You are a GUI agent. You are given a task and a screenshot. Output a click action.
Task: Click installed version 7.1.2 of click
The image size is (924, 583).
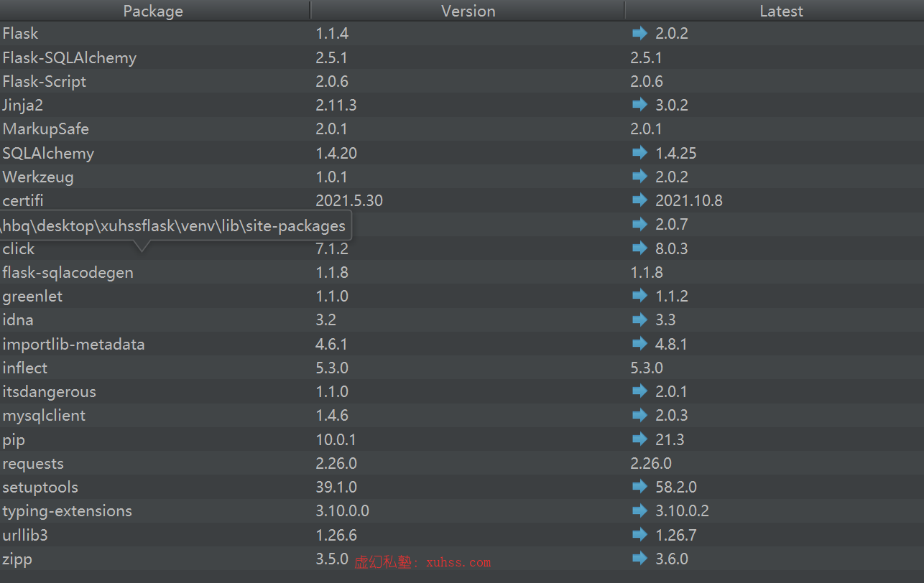click(x=332, y=248)
